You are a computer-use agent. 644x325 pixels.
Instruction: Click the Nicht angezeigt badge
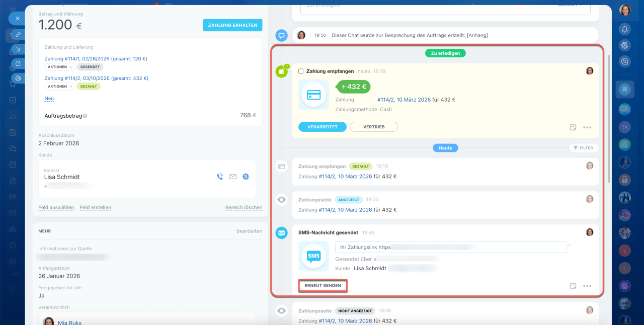coord(355,311)
